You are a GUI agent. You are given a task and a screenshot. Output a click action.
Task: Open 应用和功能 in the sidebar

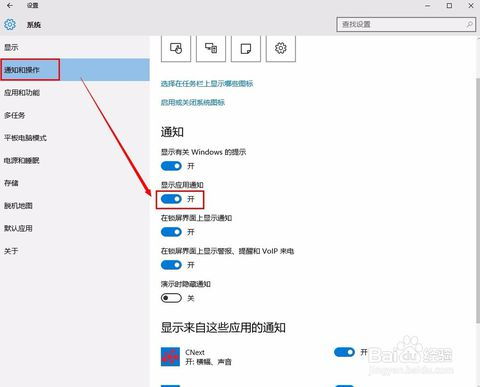point(75,92)
